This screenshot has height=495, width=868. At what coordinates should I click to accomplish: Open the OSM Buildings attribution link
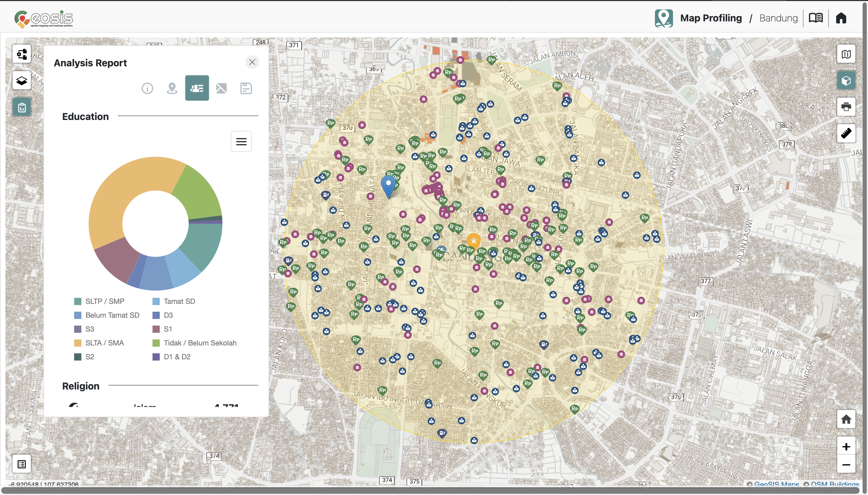[835, 484]
